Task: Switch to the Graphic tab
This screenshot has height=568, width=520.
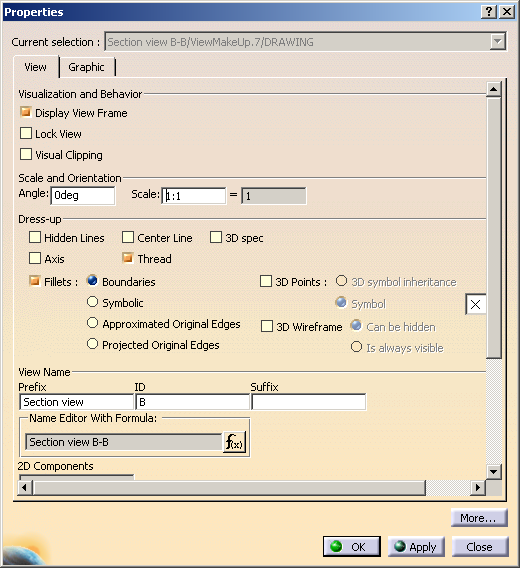Action: [86, 67]
